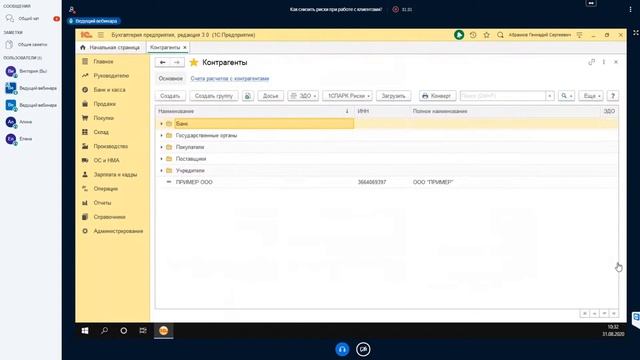Open the Зарплата и кадры section
Image resolution: width=640 pixels, height=360 pixels.
pyautogui.click(x=115, y=175)
